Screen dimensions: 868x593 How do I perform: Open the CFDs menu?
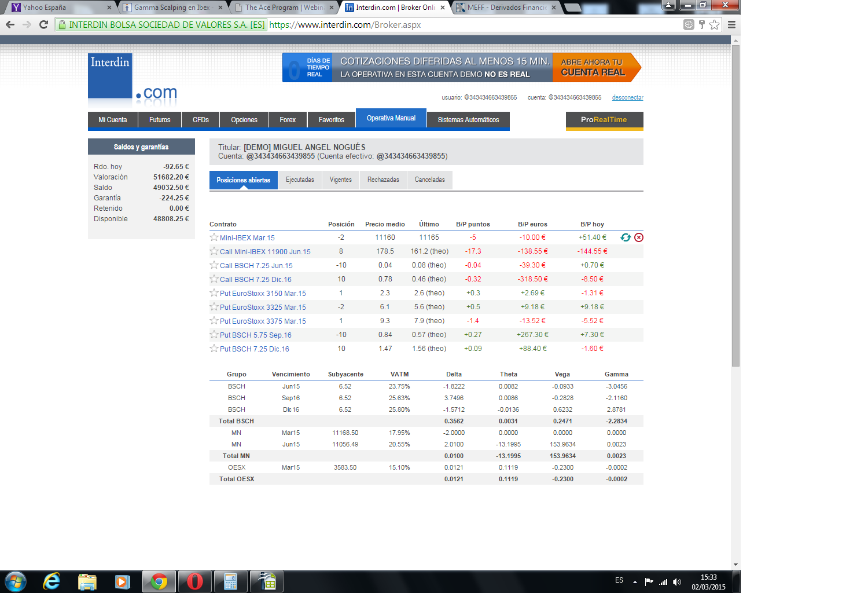[x=201, y=120]
